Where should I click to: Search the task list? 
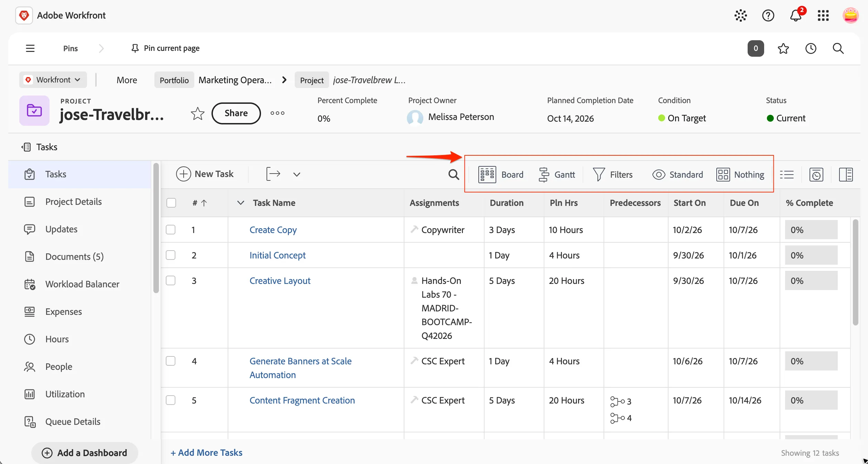point(454,175)
